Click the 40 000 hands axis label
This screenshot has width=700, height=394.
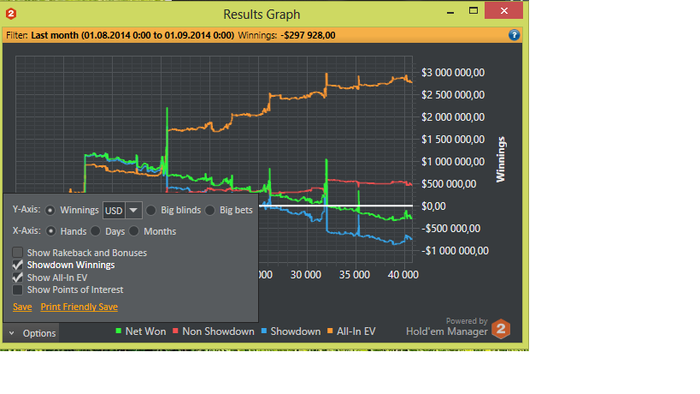click(403, 275)
